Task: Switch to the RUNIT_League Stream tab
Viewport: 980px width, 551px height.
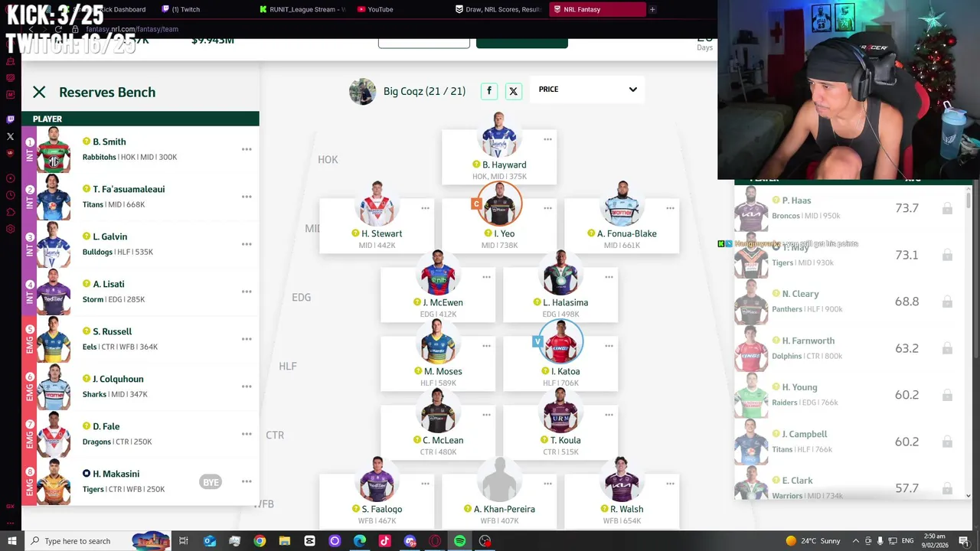Action: [303, 9]
